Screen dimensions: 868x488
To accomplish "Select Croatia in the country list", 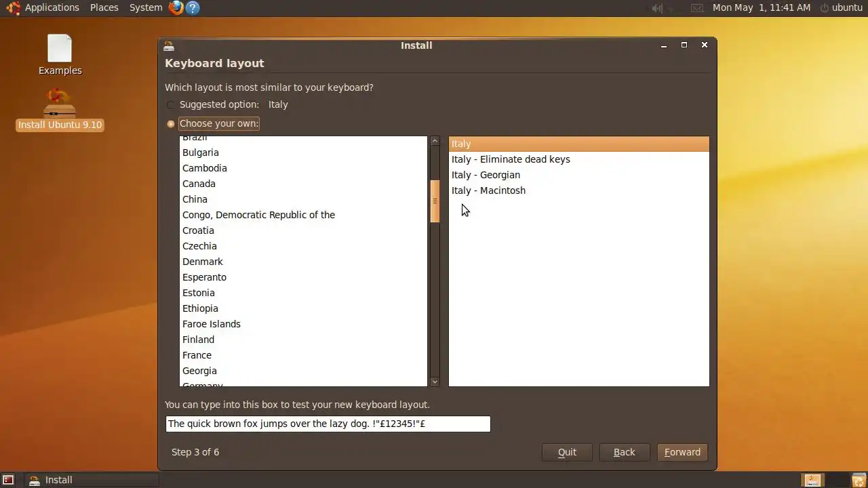I will coord(303,230).
